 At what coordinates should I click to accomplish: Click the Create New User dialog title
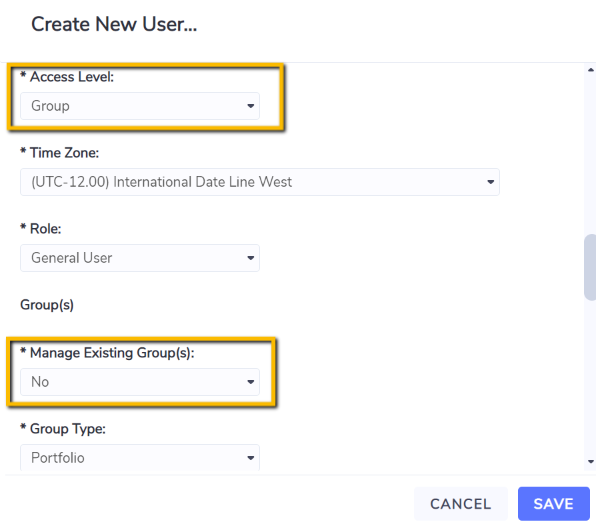(x=114, y=24)
